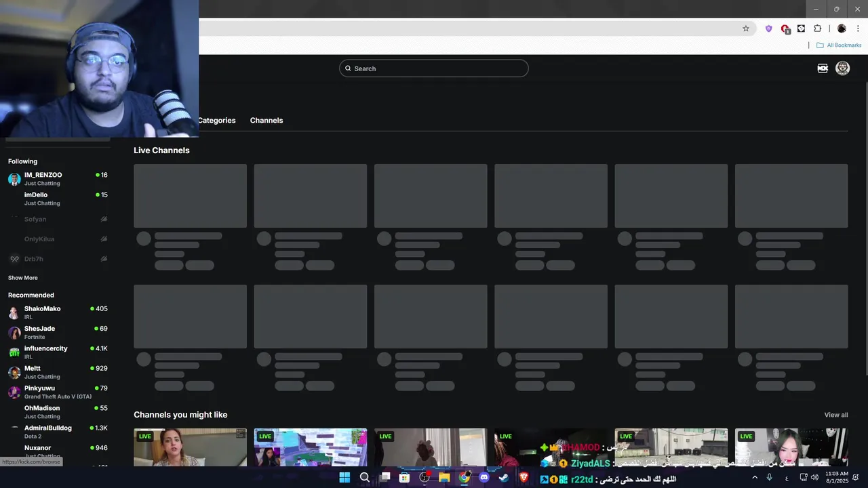Click influencercity's green avatar

[x=14, y=352]
